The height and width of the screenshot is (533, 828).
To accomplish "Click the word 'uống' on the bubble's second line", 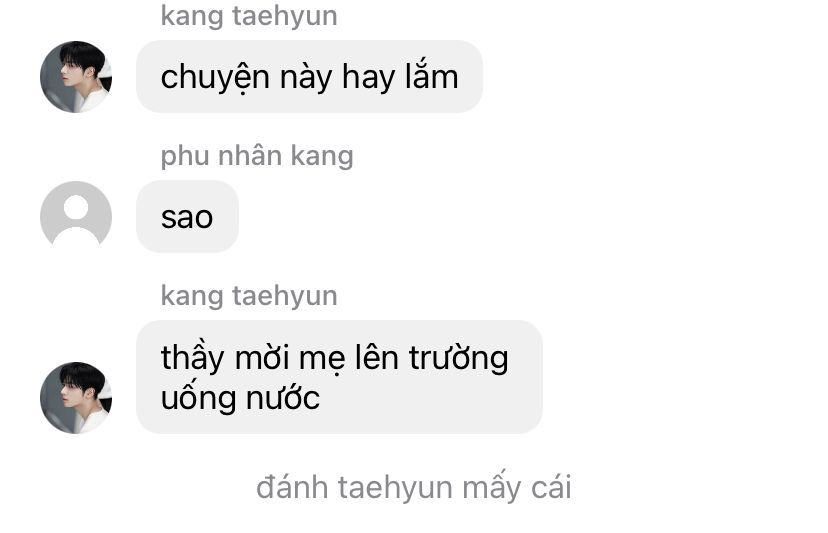I will (198, 397).
